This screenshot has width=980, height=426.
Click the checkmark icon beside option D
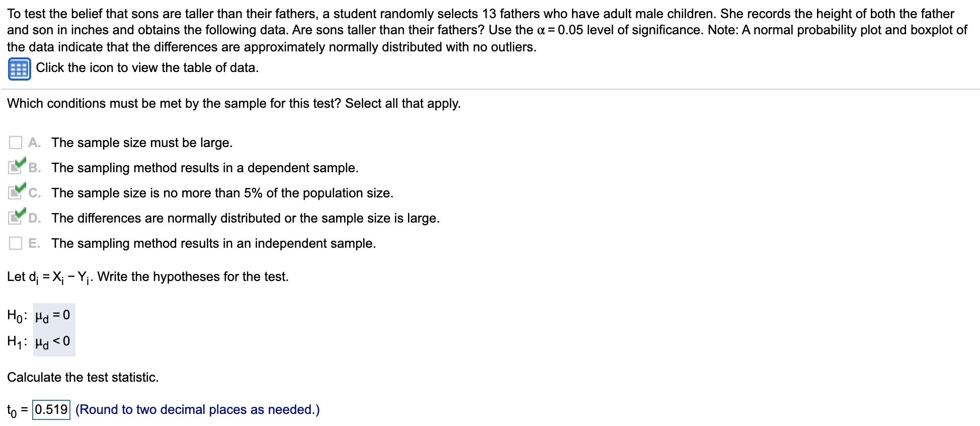point(16,217)
